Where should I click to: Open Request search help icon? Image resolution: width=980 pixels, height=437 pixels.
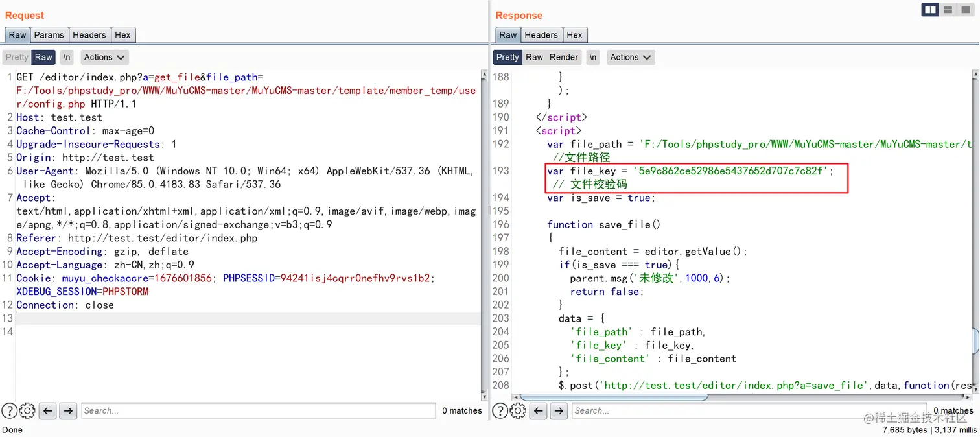9,410
